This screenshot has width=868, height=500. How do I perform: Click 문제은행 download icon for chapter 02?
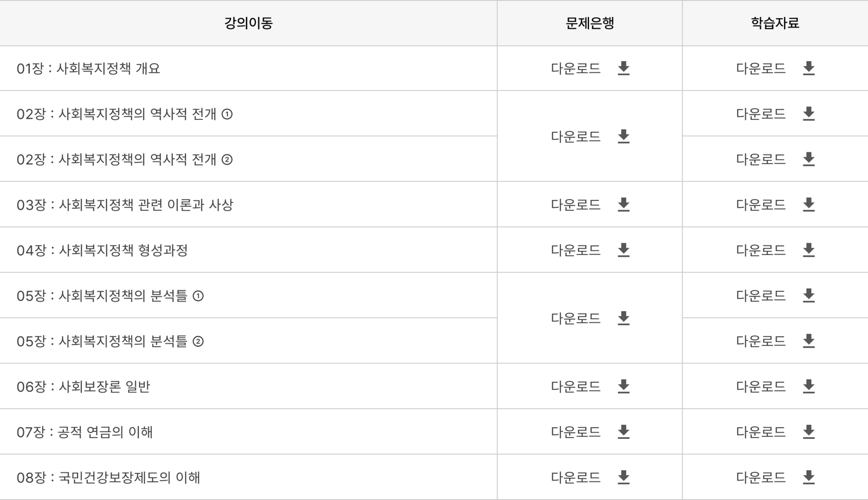[x=623, y=136]
